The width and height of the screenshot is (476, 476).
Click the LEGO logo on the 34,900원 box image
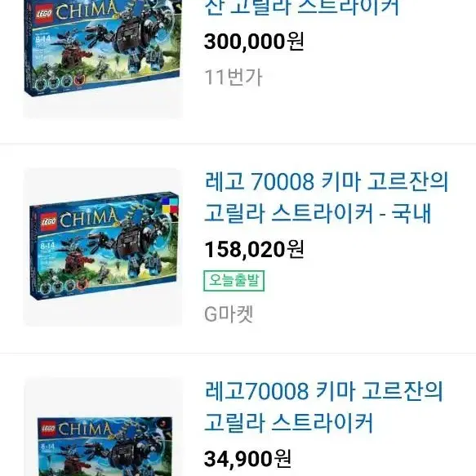click(x=47, y=429)
